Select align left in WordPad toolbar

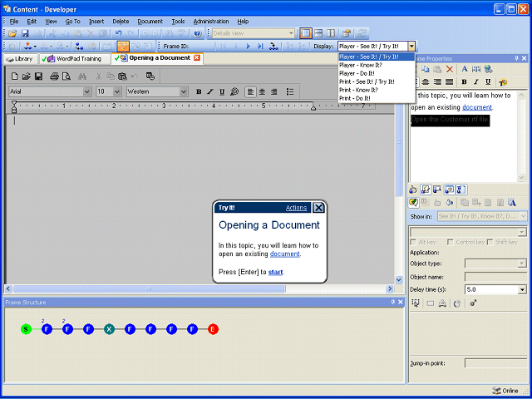pyautogui.click(x=250, y=91)
